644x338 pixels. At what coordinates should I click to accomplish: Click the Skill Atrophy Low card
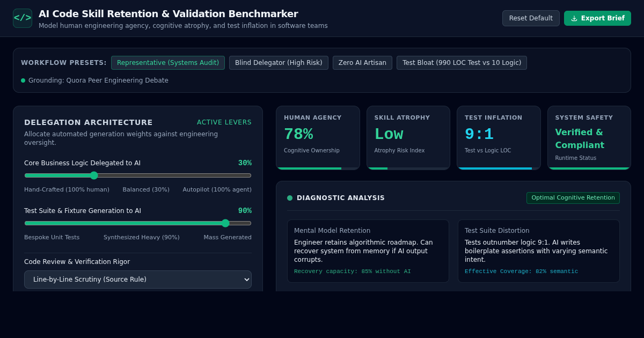coord(408,138)
